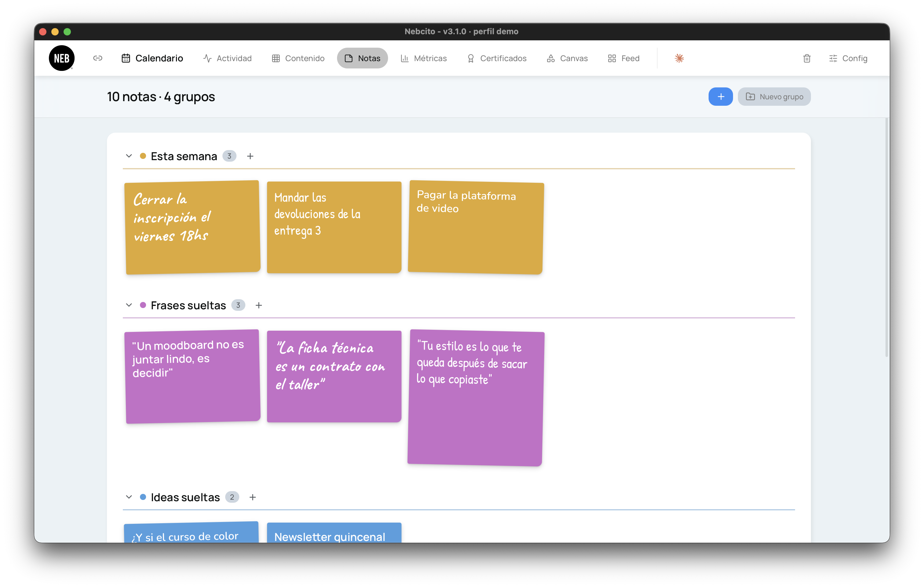Collapse the Ideas sueltas group

pyautogui.click(x=129, y=497)
